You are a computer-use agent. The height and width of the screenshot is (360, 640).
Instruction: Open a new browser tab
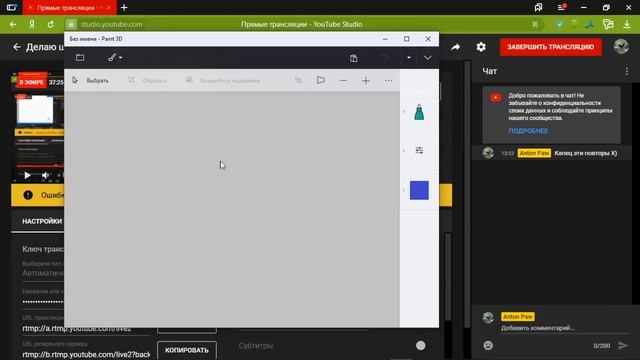[x=124, y=8]
